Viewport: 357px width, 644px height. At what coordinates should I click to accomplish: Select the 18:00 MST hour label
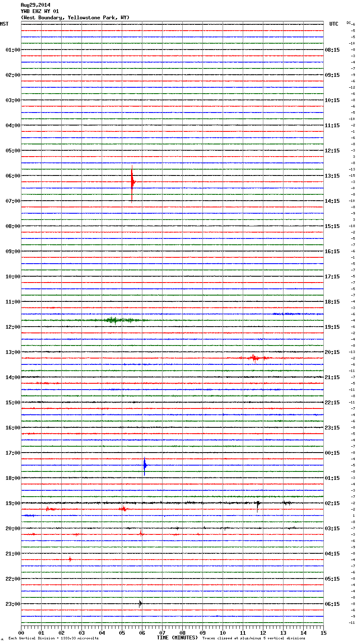tap(13, 478)
